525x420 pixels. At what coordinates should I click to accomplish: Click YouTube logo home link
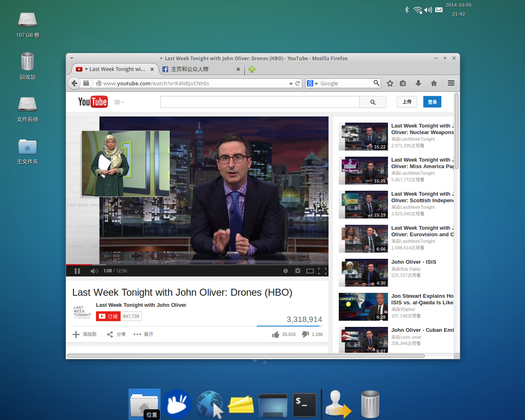point(93,102)
